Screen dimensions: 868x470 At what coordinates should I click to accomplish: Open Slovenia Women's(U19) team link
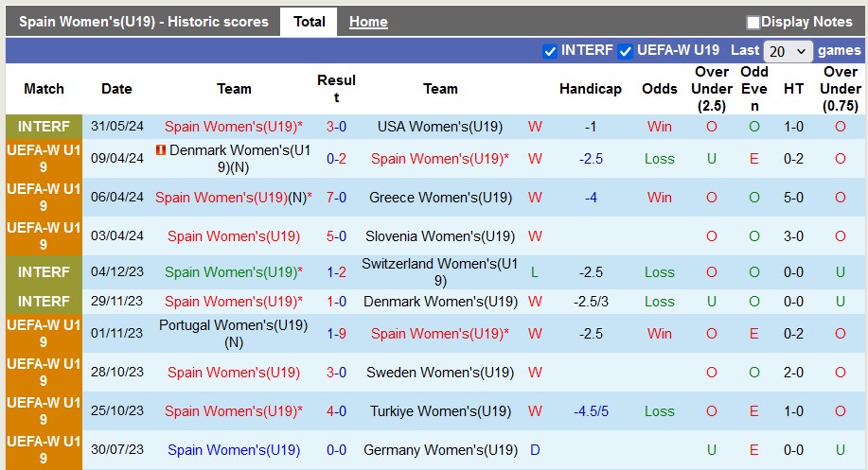[440, 236]
